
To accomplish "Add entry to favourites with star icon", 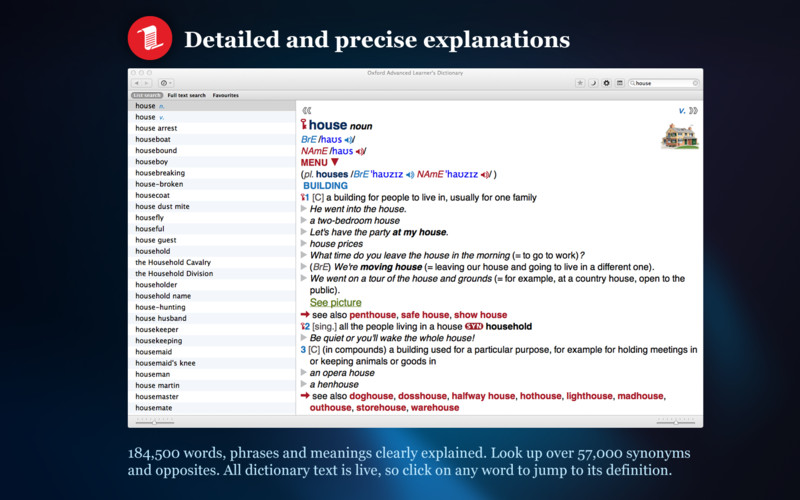I will (580, 83).
